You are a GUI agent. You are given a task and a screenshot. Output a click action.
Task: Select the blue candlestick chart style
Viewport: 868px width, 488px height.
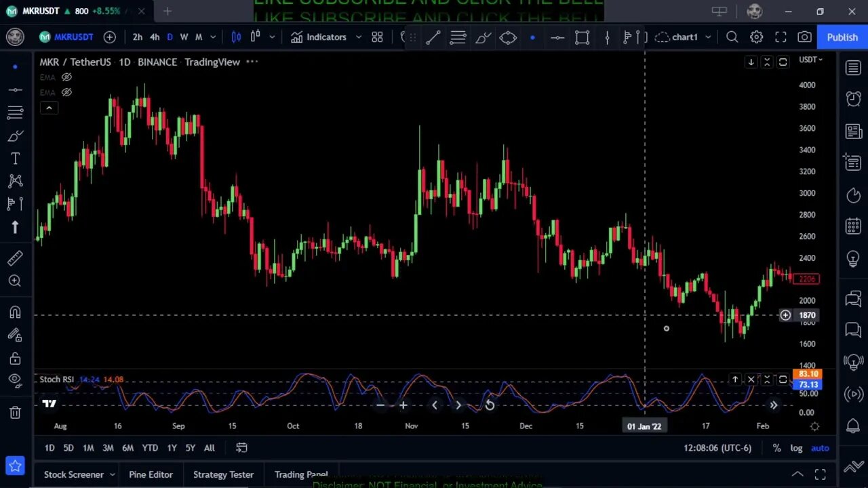(x=236, y=37)
